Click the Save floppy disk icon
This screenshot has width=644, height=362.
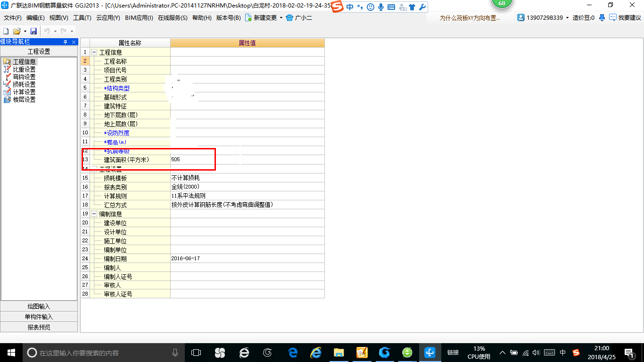(33, 31)
